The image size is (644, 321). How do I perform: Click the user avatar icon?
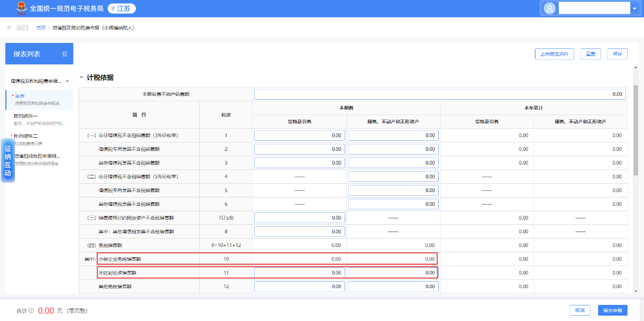pos(549,8)
